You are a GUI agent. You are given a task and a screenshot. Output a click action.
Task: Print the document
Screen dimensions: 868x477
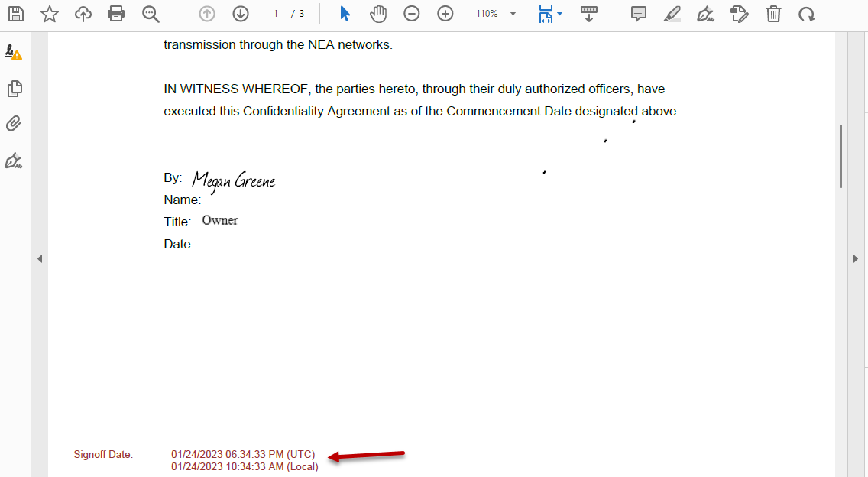click(x=116, y=14)
